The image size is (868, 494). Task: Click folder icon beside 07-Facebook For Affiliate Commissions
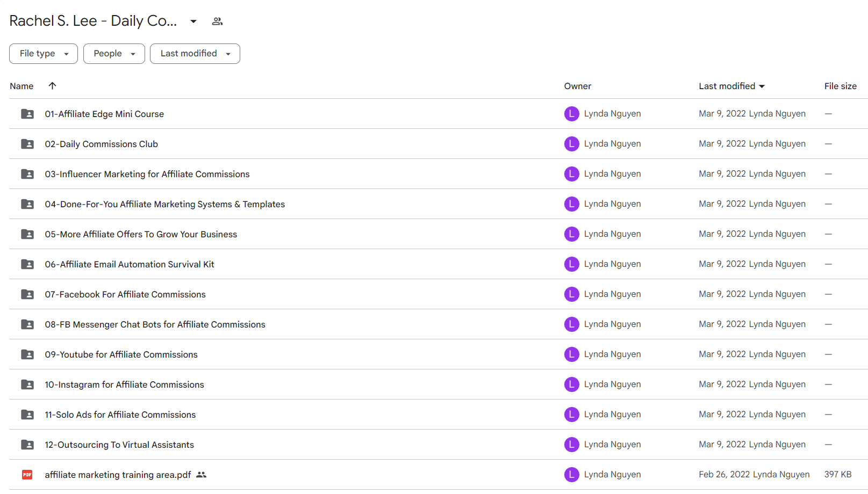click(x=27, y=294)
